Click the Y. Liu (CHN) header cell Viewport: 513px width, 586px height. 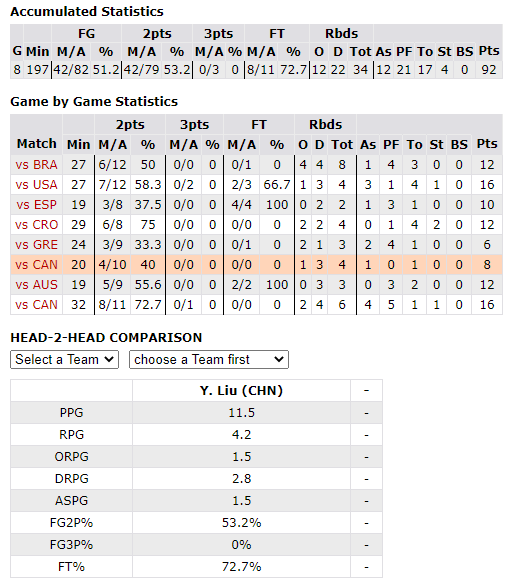(x=241, y=391)
